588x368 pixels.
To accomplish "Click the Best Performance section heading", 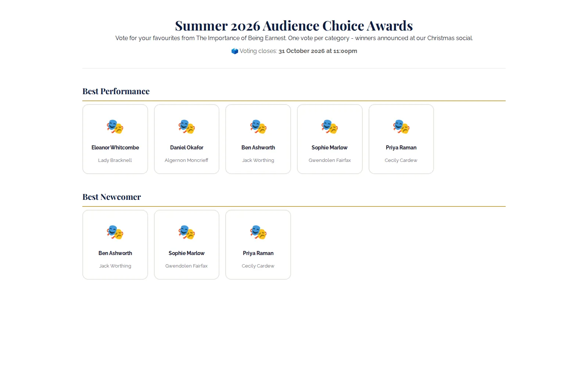I will coord(116,91).
